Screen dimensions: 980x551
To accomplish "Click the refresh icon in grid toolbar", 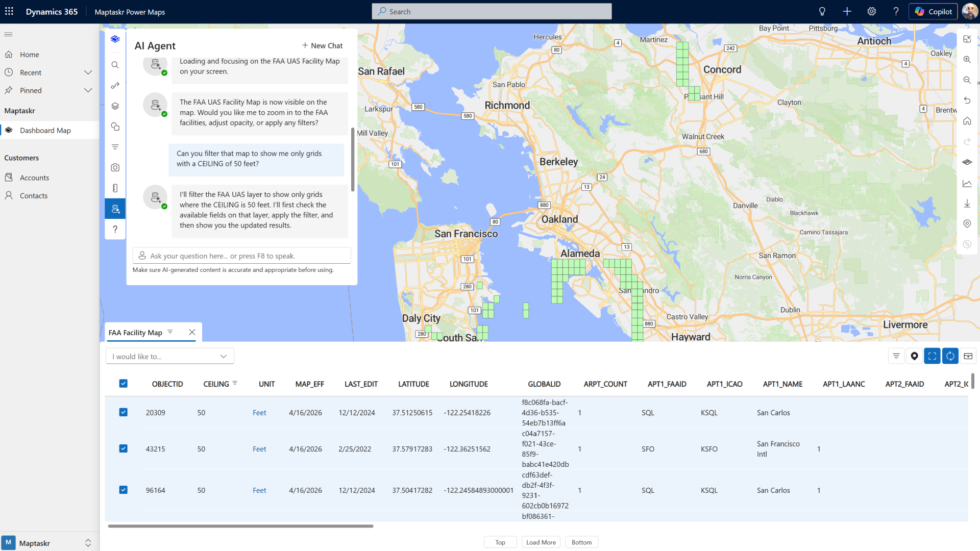I will (950, 356).
